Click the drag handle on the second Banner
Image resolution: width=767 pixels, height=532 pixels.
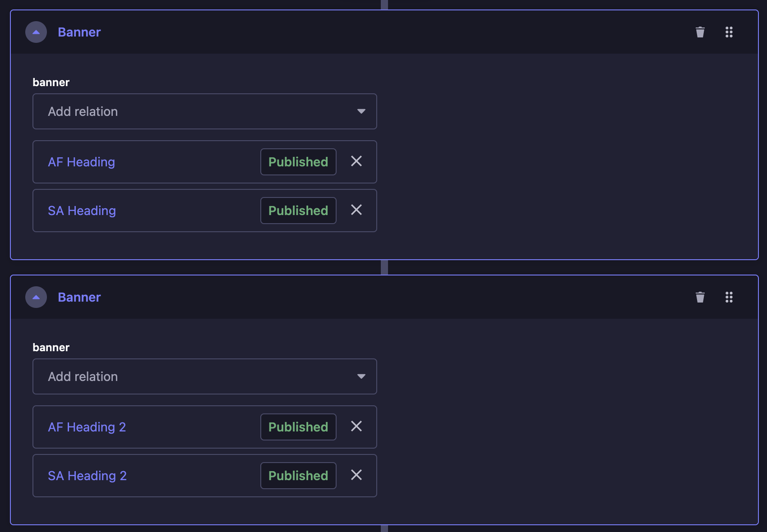click(729, 297)
